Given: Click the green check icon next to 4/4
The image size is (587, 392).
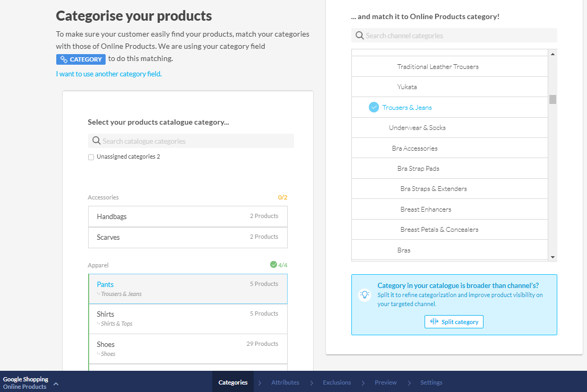Looking at the screenshot, I should [273, 265].
